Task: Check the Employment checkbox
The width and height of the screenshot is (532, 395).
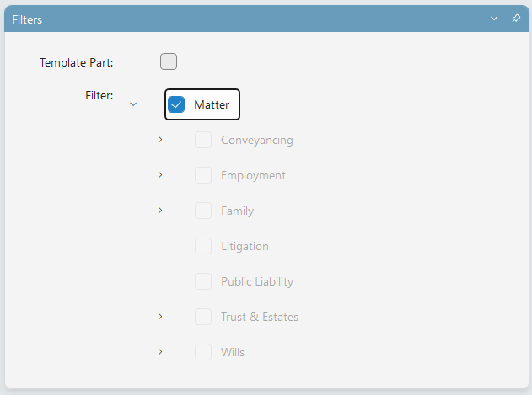Action: pos(203,175)
